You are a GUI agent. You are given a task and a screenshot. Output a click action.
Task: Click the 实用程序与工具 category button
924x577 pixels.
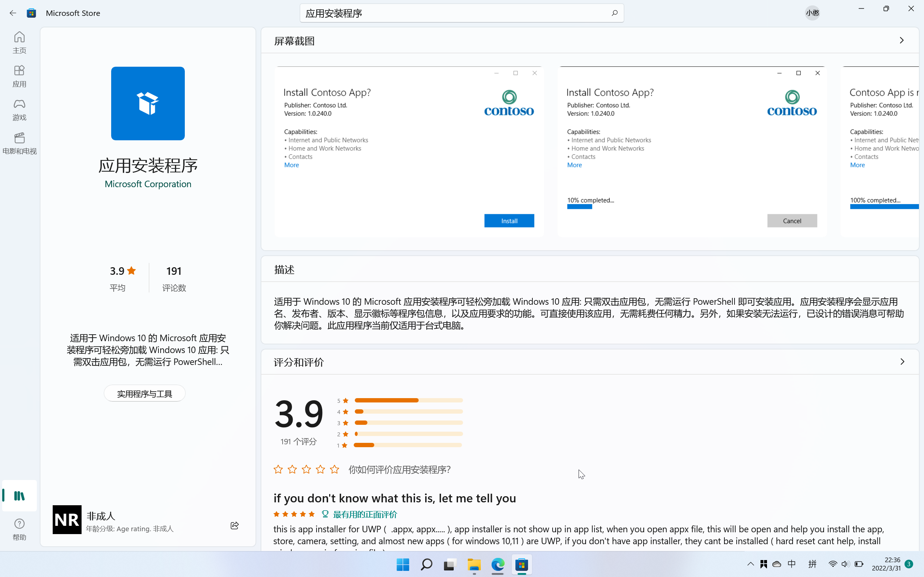(144, 393)
